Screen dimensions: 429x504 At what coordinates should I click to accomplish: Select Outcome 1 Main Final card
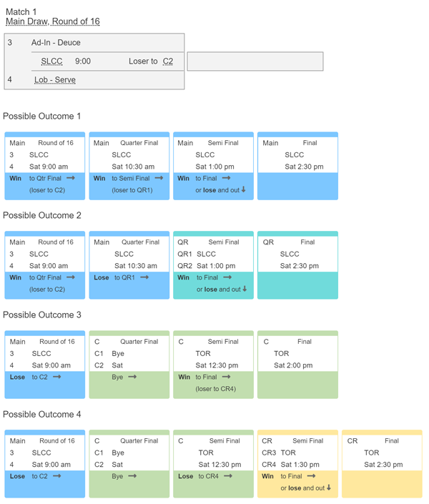297,166
